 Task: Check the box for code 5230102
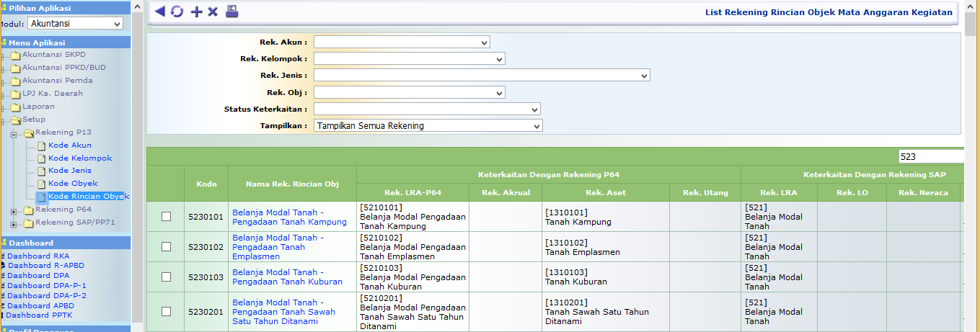point(167,246)
